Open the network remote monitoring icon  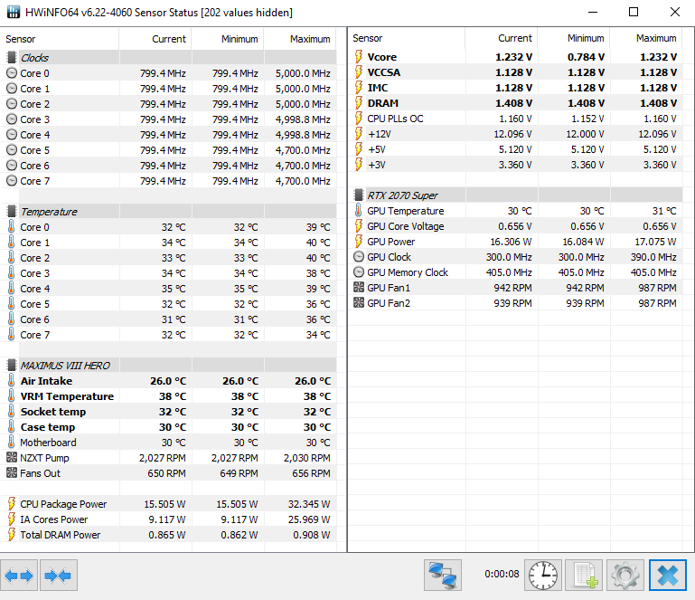(x=442, y=575)
